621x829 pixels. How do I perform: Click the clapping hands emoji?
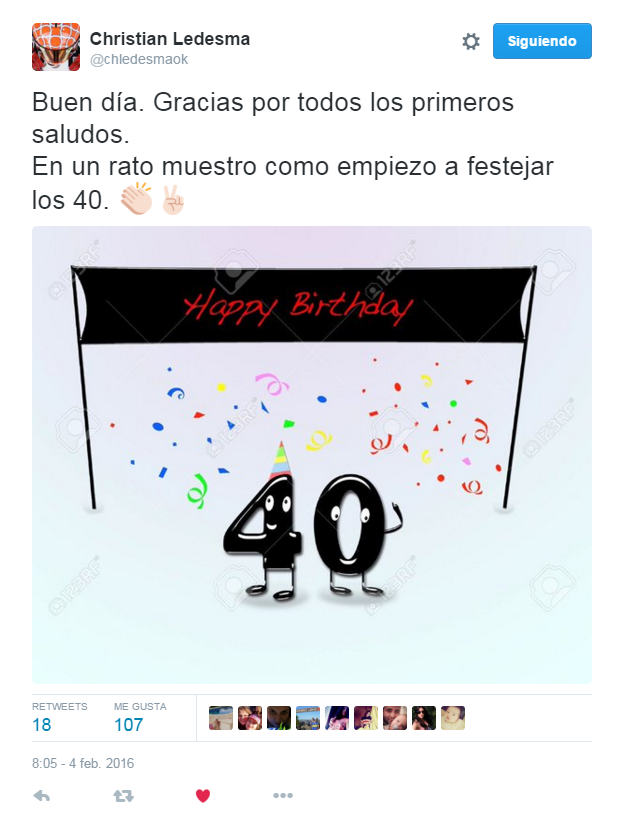coord(136,199)
